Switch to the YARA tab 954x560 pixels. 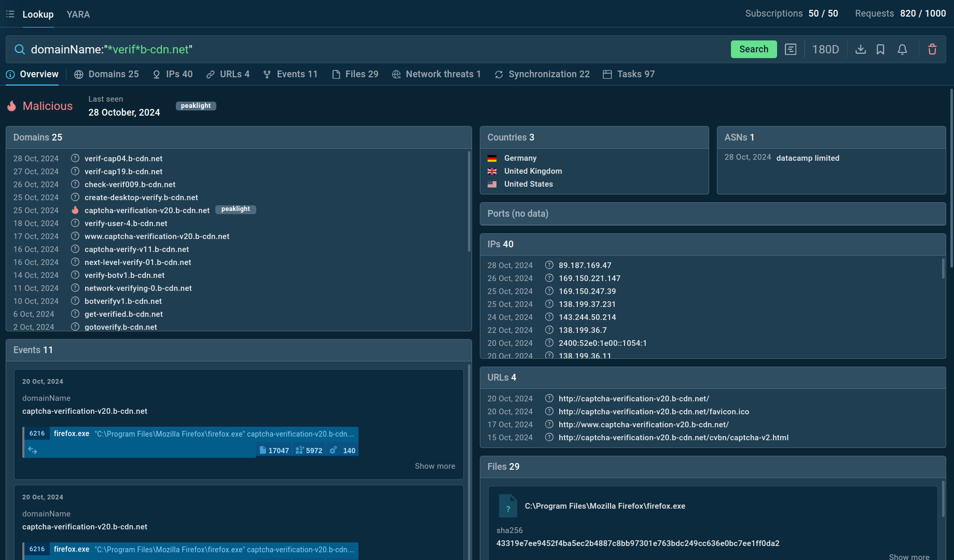(78, 14)
